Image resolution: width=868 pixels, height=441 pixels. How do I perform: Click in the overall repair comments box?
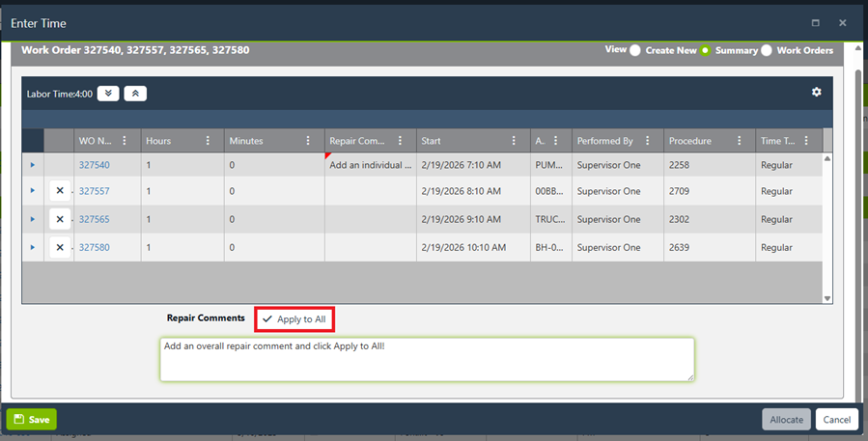[426, 360]
